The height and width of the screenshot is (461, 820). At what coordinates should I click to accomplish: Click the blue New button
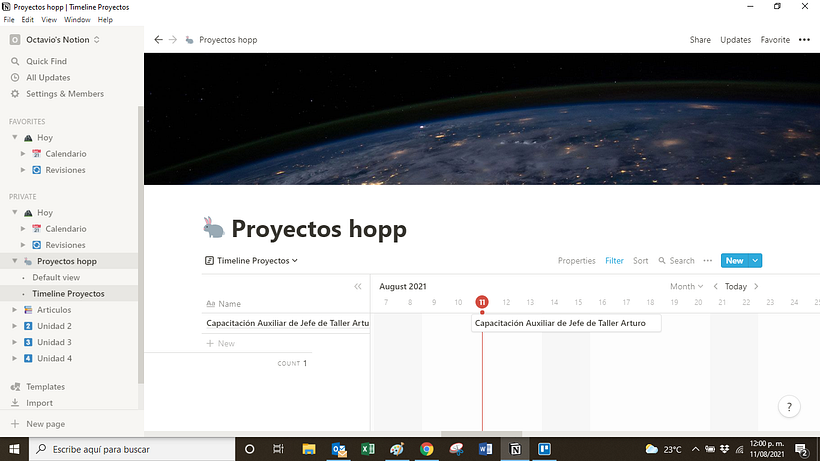click(734, 261)
